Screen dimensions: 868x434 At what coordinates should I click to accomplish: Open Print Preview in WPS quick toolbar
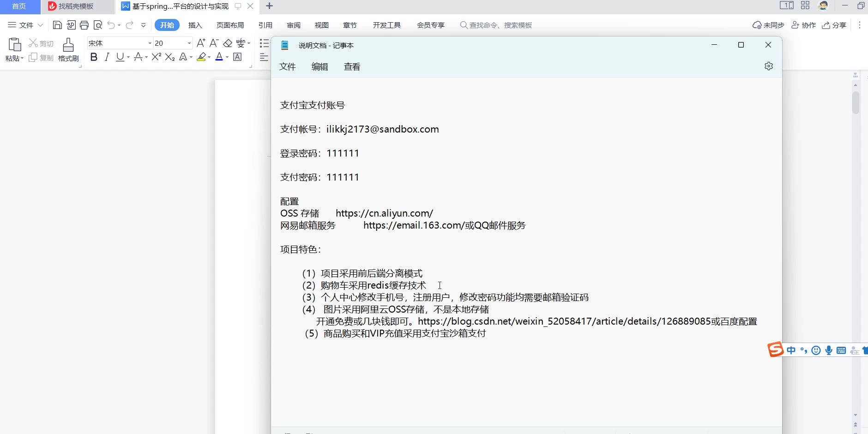(x=97, y=25)
